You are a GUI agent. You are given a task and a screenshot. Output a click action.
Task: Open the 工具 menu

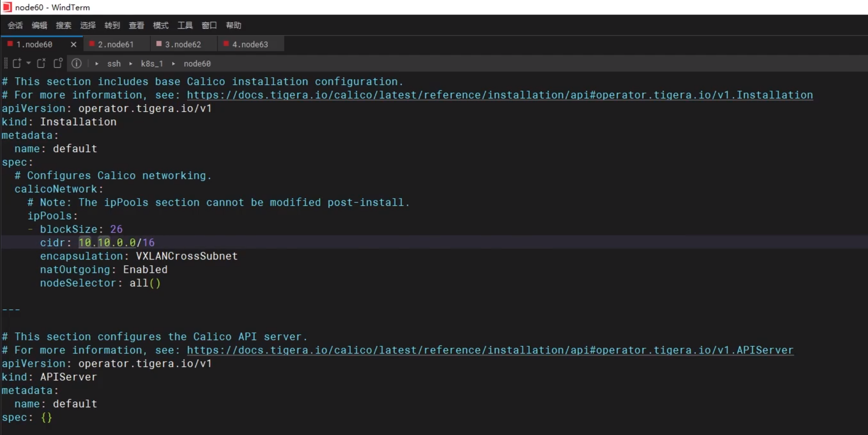tap(185, 25)
